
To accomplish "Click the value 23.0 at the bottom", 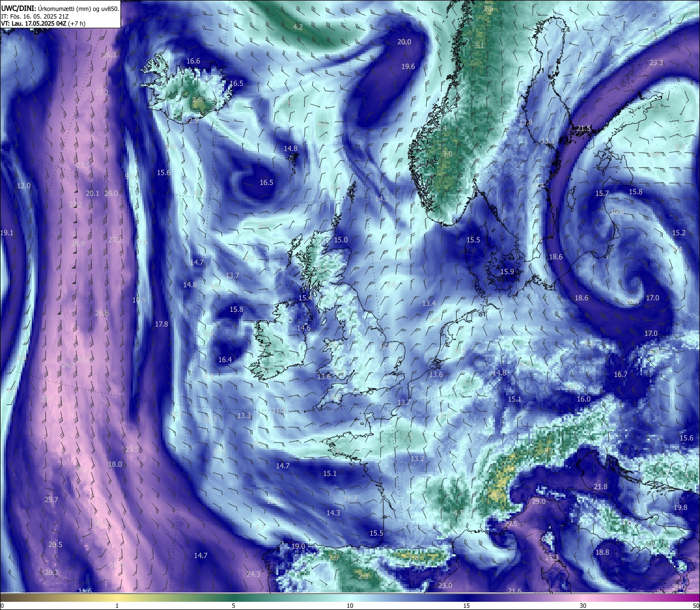I will (445, 586).
